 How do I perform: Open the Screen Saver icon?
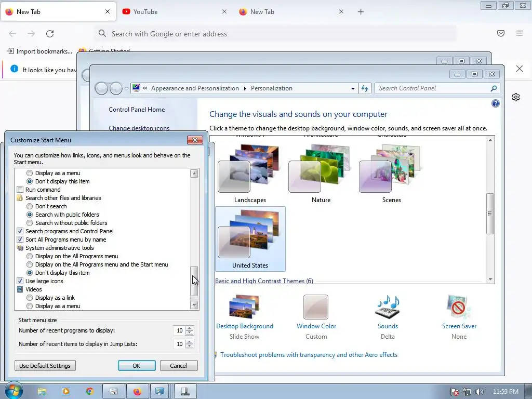tap(459, 307)
